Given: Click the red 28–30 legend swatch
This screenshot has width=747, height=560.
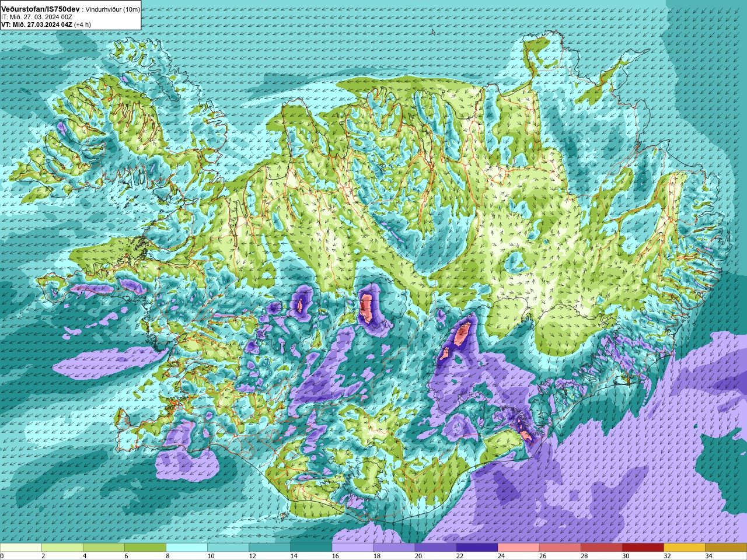Looking at the screenshot, I should (x=601, y=548).
